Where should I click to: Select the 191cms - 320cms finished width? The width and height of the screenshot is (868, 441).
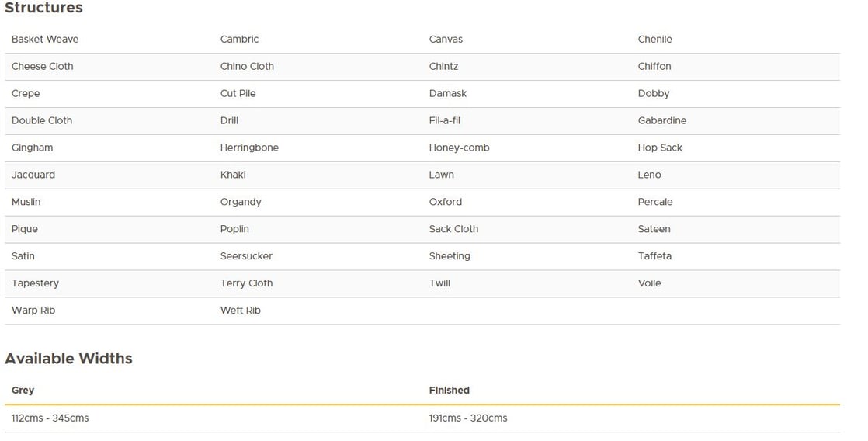(467, 418)
